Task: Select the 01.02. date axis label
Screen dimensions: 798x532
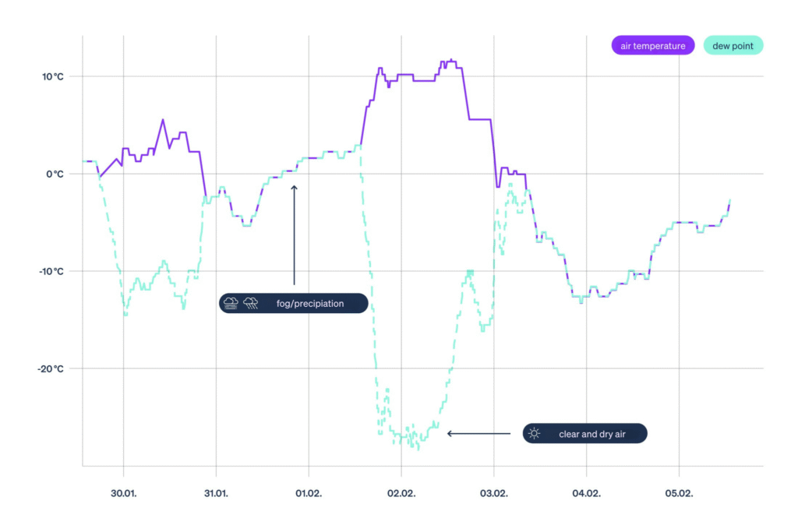Action: click(x=309, y=493)
